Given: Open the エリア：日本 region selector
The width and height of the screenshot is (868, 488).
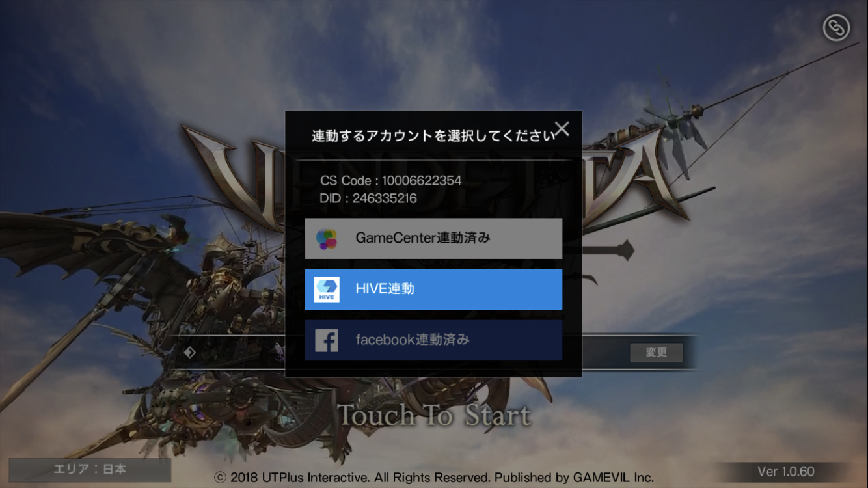Looking at the screenshot, I should 90,470.
